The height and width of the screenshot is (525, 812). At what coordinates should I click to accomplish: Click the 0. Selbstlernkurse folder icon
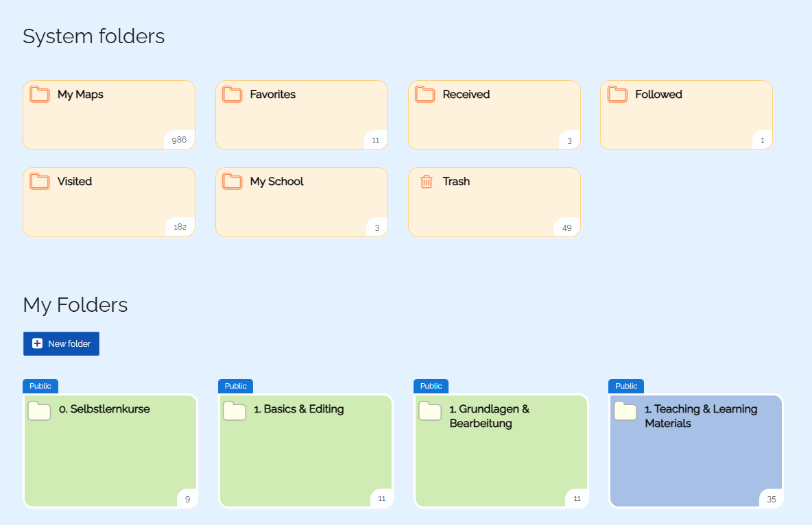tap(39, 411)
